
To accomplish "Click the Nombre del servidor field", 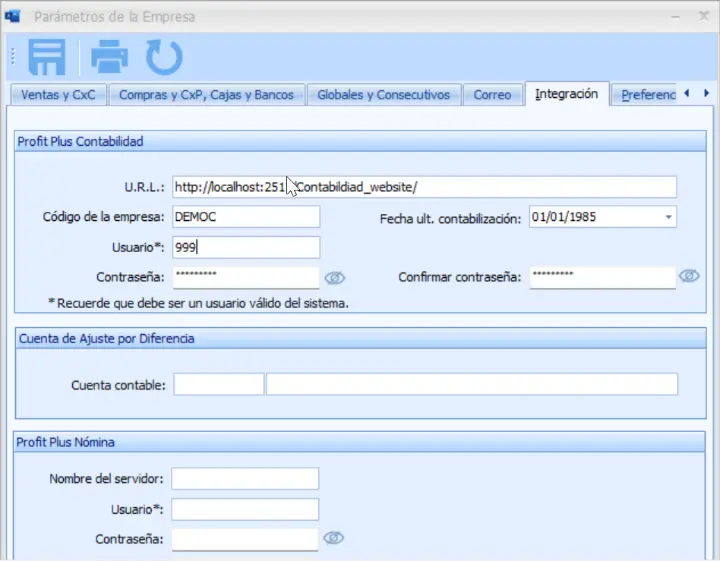I will point(245,479).
